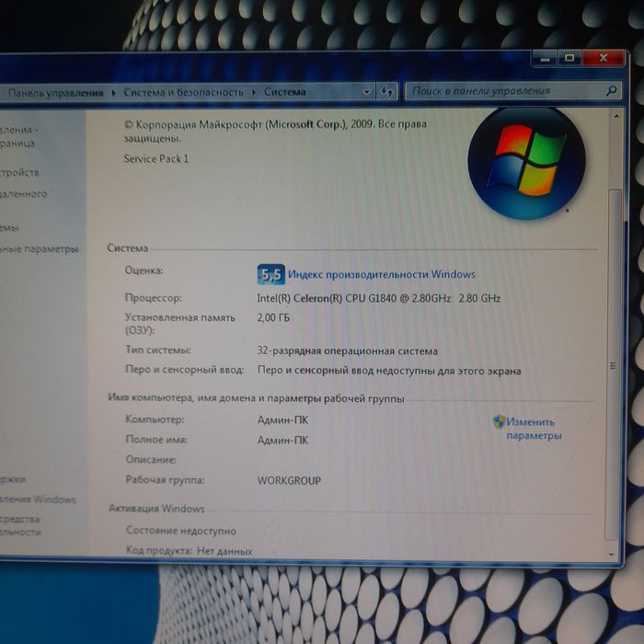Image resolution: width=644 pixels, height=644 pixels.
Task: Open Система и безопасность breadcrumb
Action: 184,92
